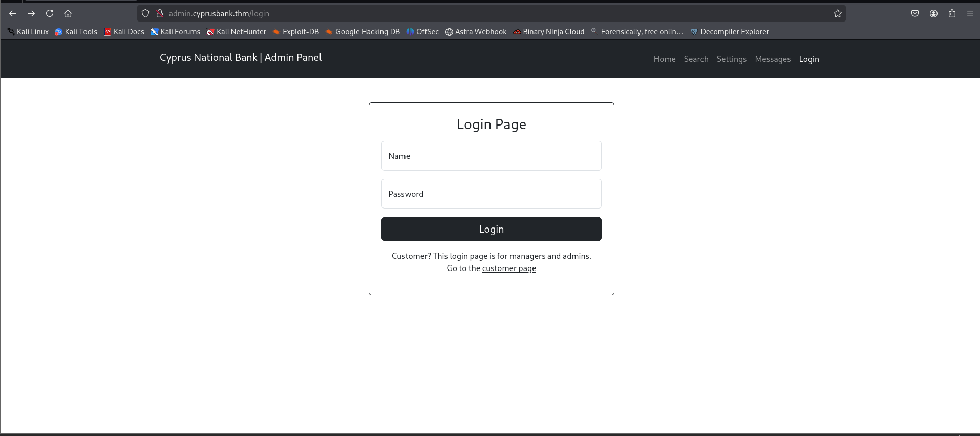The height and width of the screenshot is (436, 980).
Task: Follow the customer page link
Action: (x=509, y=268)
